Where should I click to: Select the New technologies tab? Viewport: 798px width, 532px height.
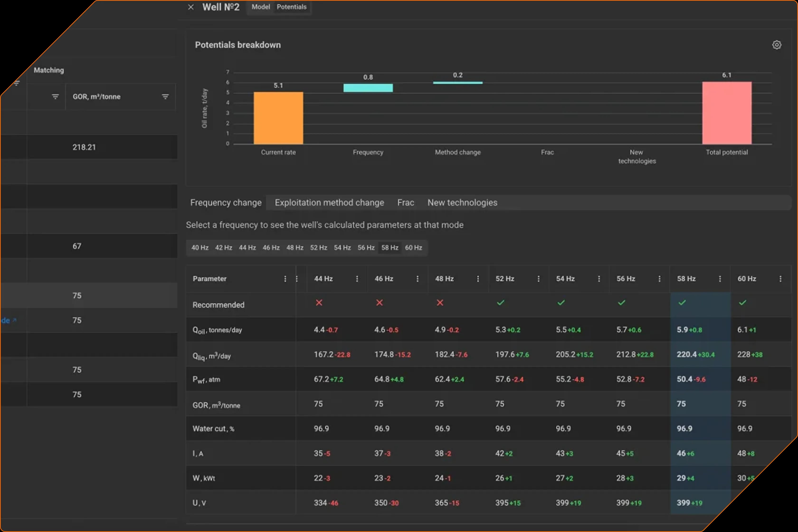tap(462, 202)
